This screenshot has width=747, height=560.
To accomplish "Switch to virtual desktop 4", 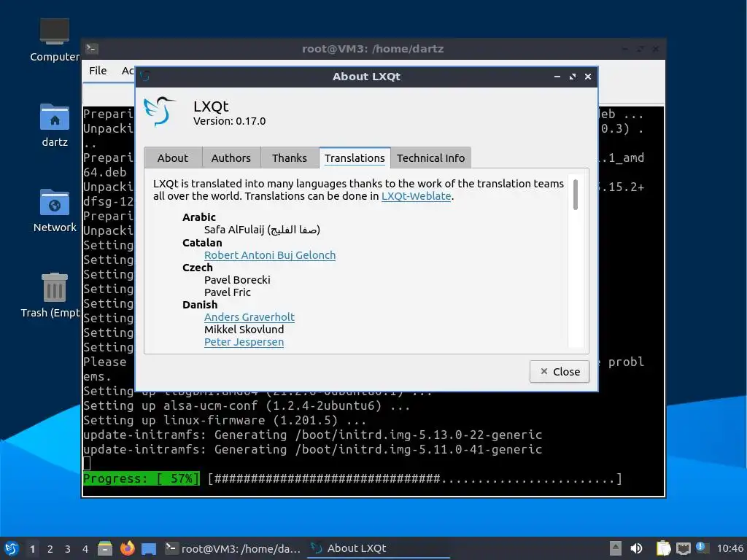I will click(85, 549).
